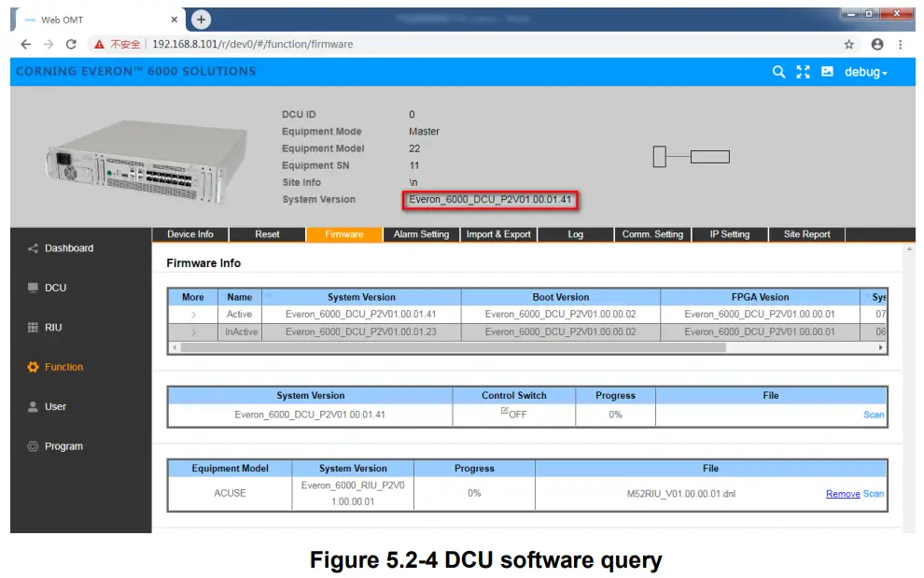
Task: Open the DCU sidebar item
Action: (x=55, y=288)
